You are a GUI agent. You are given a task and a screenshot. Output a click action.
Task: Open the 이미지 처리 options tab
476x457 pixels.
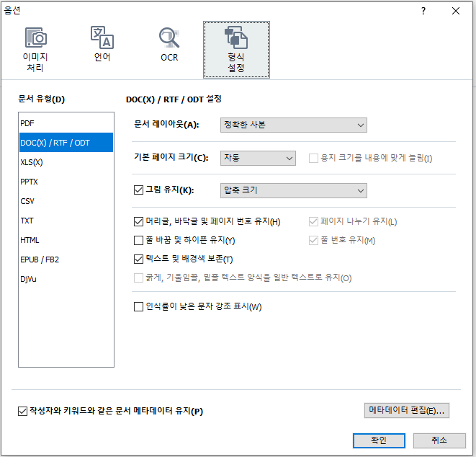(35, 50)
